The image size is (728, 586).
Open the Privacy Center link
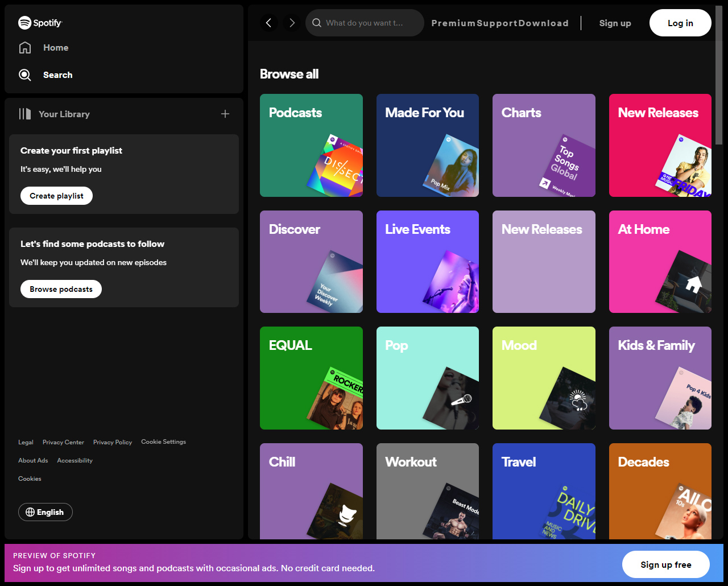63,442
